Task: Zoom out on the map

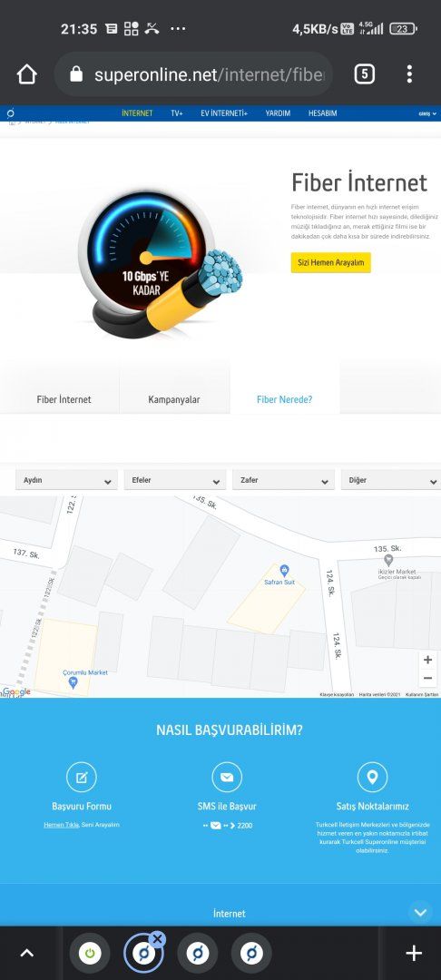Action: (428, 678)
